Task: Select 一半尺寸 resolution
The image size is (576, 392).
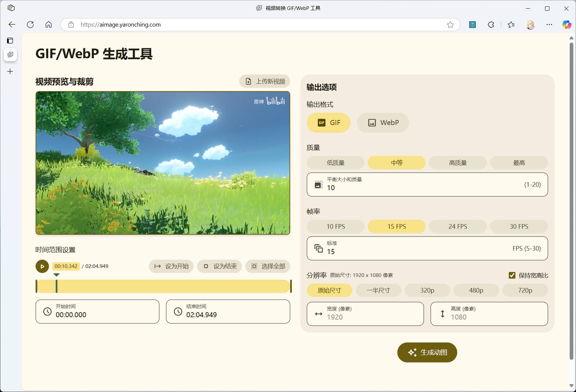Action: 378,290
